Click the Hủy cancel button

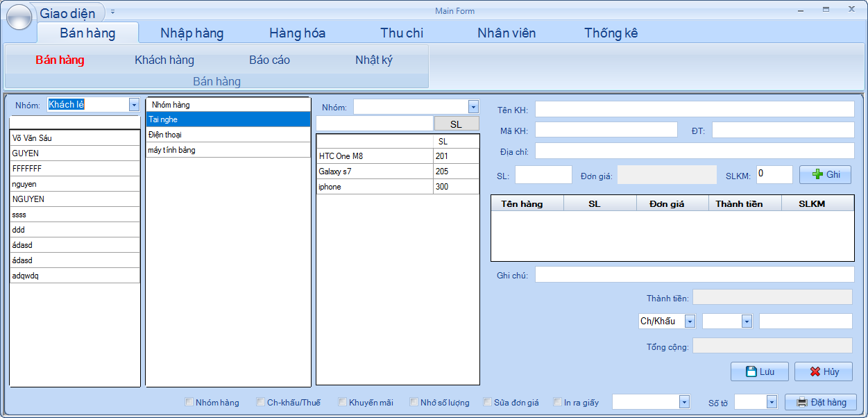[x=823, y=371]
